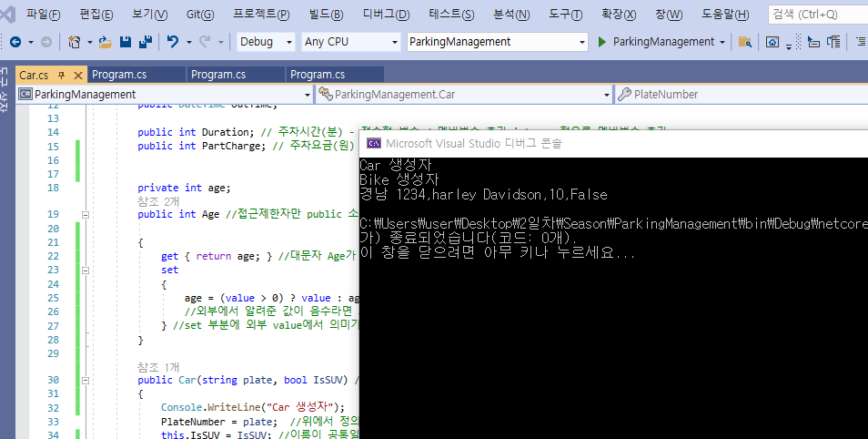Open the Navigate Backward history dropdown arrow
The height and width of the screenshot is (439, 868).
[x=30, y=42]
